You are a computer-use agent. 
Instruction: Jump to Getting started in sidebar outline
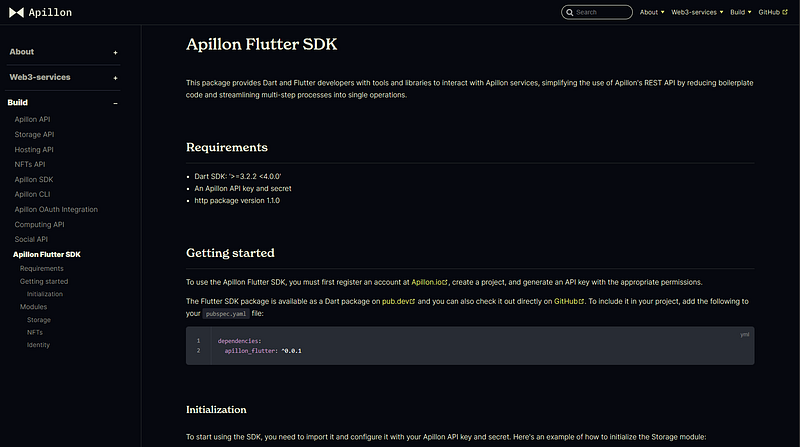pos(44,281)
